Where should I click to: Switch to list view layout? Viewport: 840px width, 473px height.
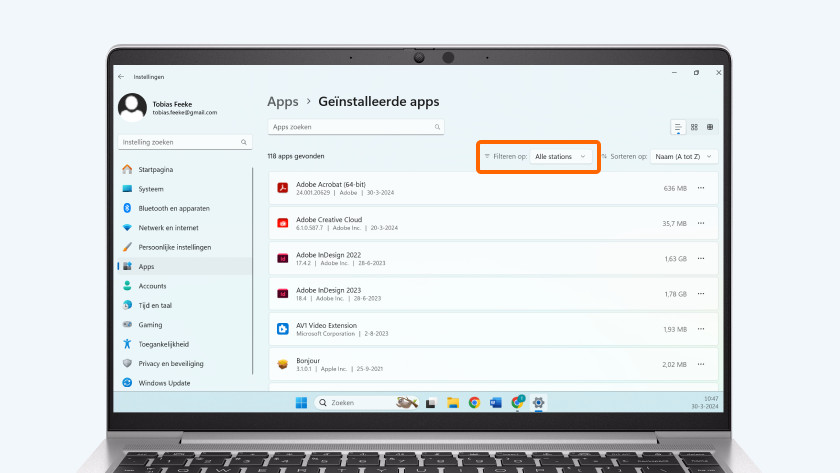point(678,128)
